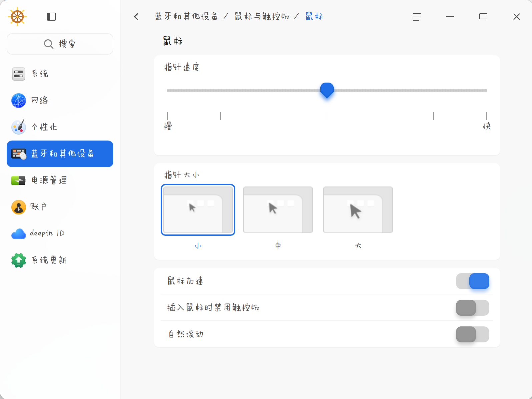Choose the large (大) pointer size thumbnail
Image resolution: width=532 pixels, height=399 pixels.
358,210
